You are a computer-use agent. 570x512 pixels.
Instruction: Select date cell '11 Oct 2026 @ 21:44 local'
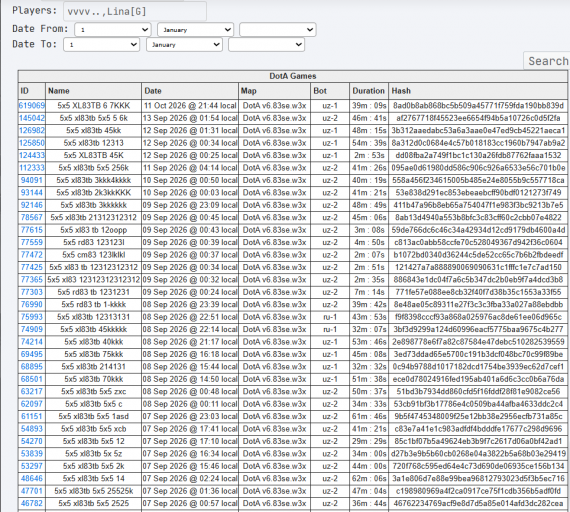point(190,105)
